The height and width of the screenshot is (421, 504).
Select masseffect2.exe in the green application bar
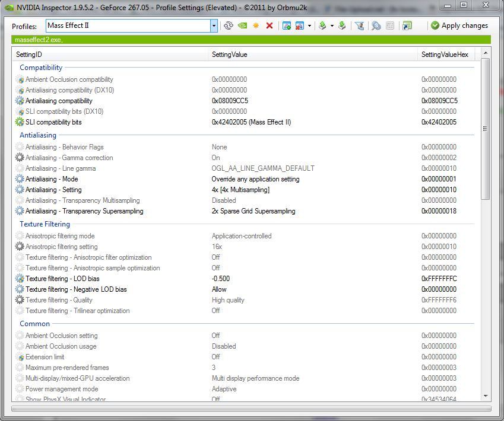coord(39,40)
